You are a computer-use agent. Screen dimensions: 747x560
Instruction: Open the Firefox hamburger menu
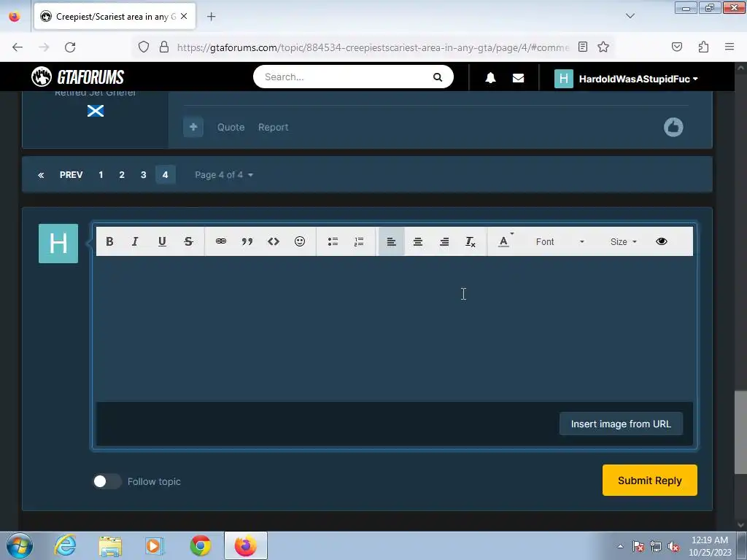click(x=729, y=47)
